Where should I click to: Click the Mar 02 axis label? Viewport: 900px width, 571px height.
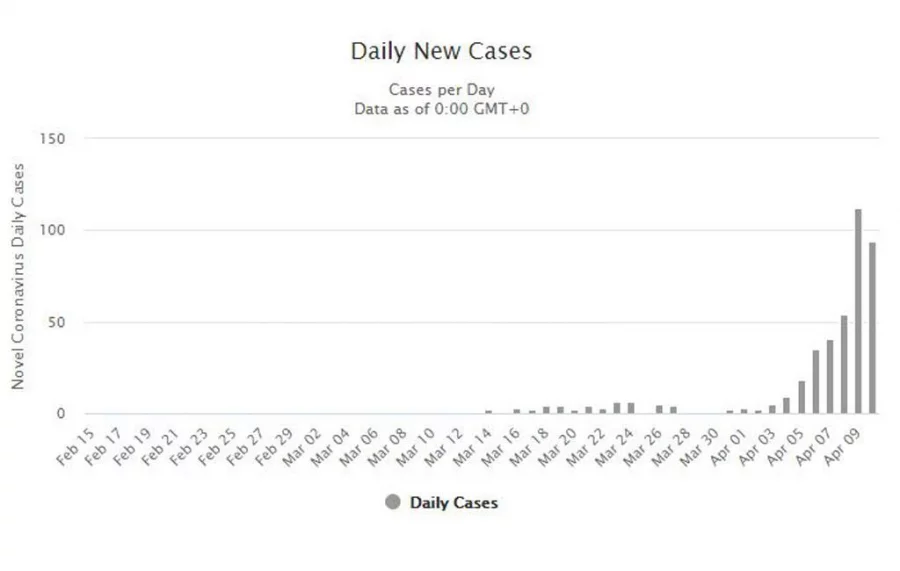[x=302, y=446]
